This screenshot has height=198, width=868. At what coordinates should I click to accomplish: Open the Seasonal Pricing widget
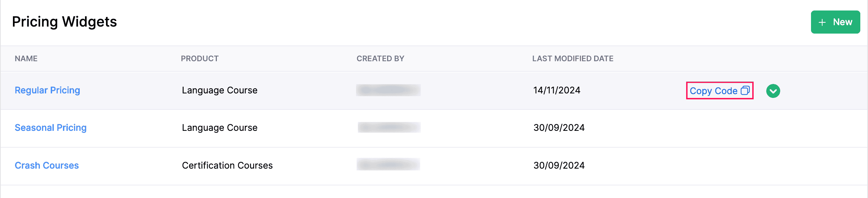point(50,128)
